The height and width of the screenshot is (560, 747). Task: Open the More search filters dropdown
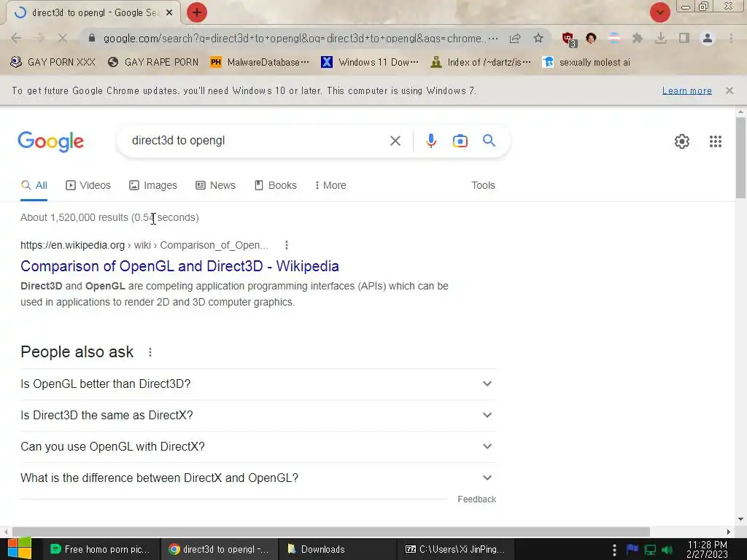coord(330,185)
